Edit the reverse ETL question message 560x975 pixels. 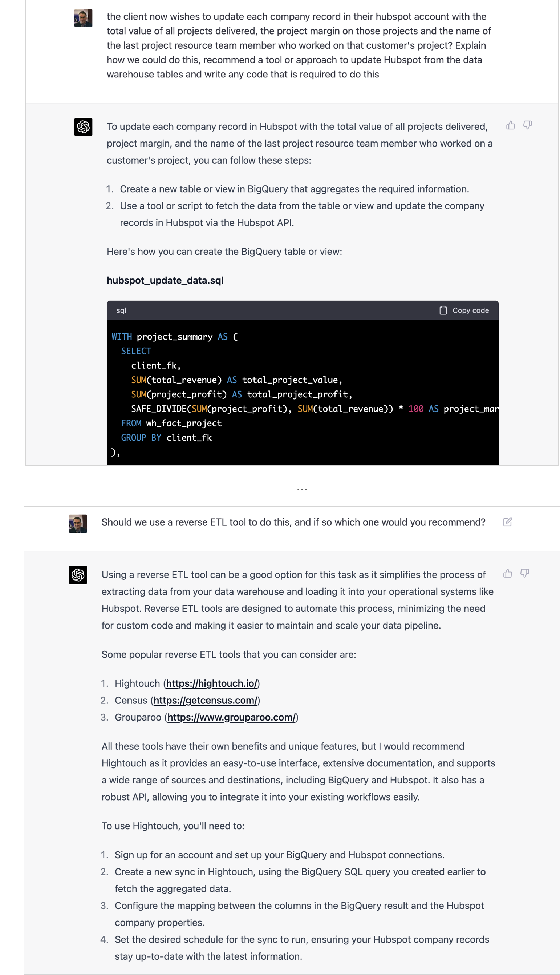pos(507,522)
